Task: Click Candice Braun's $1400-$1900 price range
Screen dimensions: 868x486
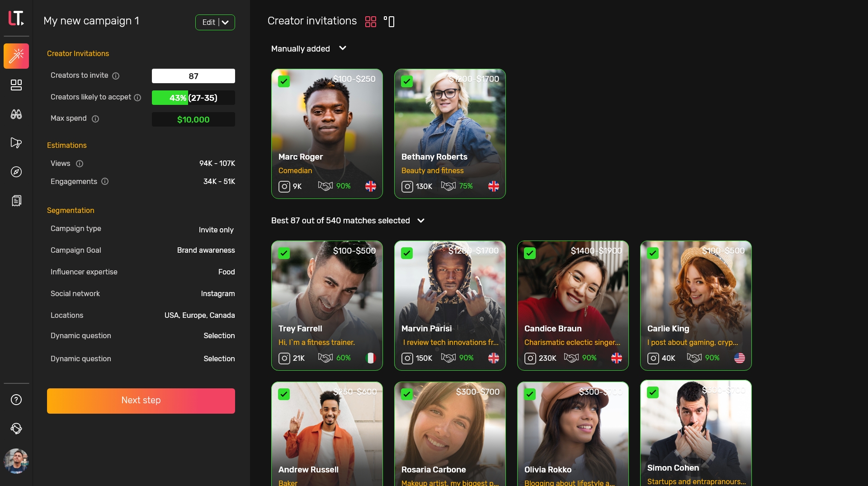Action: 596,250
